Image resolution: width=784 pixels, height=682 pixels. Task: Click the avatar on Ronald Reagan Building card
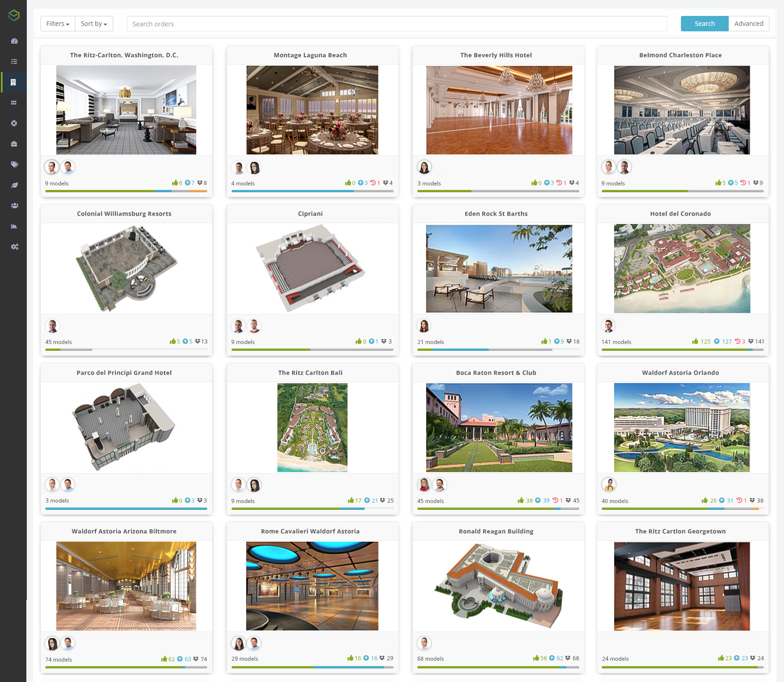click(x=424, y=643)
